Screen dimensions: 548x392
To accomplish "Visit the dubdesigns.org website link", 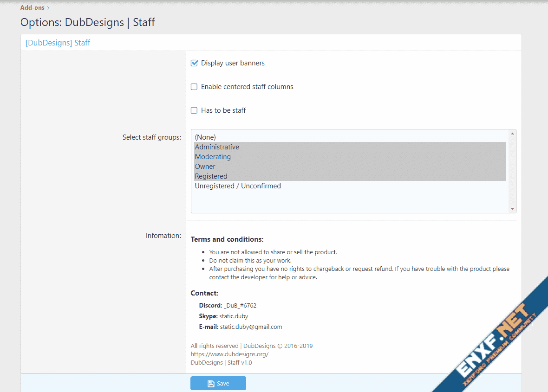I will click(229, 354).
